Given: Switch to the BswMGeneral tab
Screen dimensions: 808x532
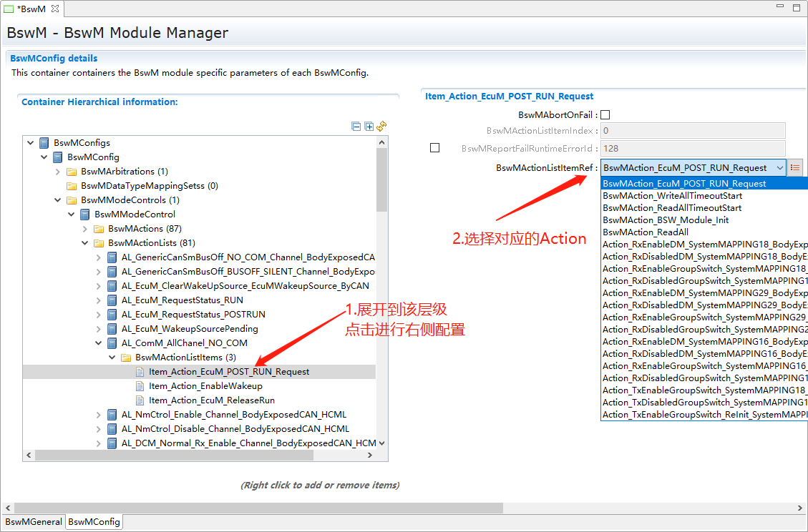Looking at the screenshot, I should (x=34, y=522).
